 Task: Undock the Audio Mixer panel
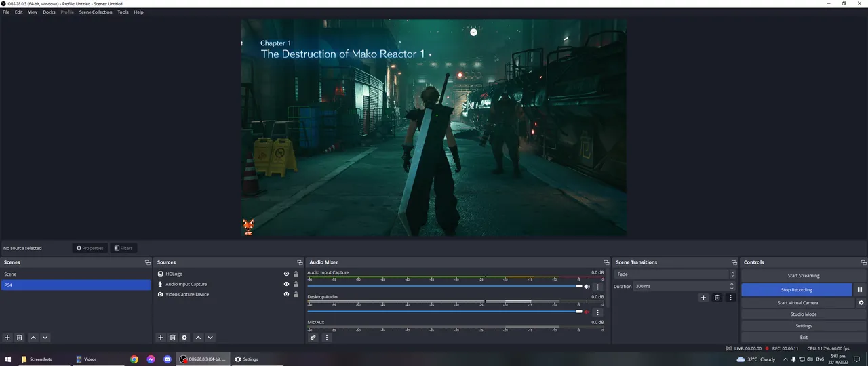pos(606,262)
